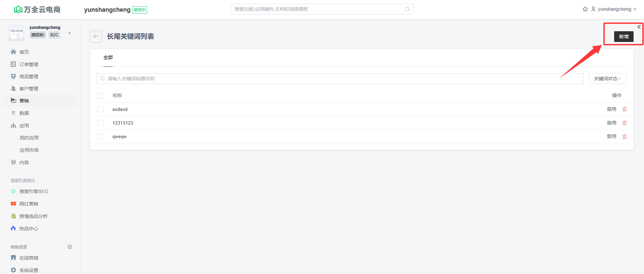The image size is (644, 274).
Task: Tick the checkbox for 12313123
Action: (100, 123)
